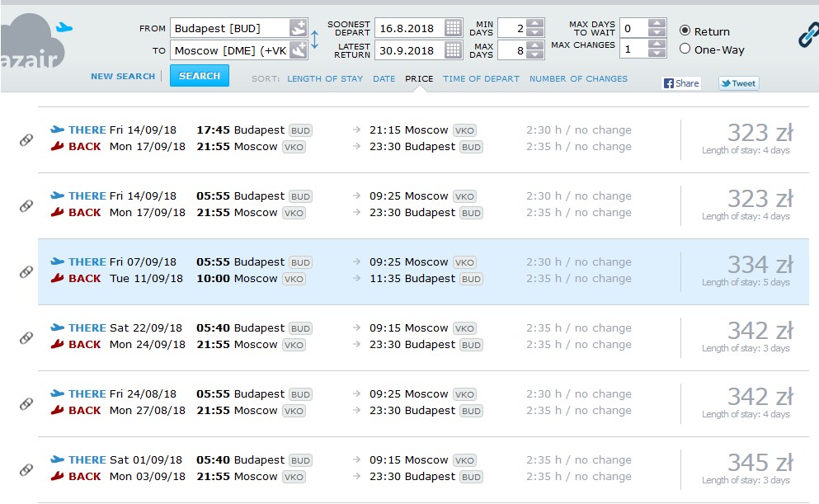The image size is (819, 504).
Task: Select the 334 zł price
Action: [x=760, y=265]
